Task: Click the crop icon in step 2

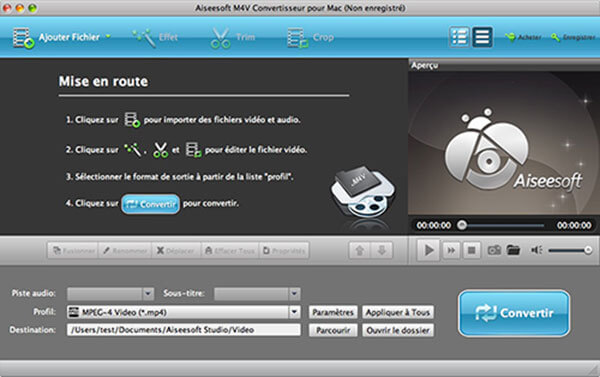Action: coord(194,150)
